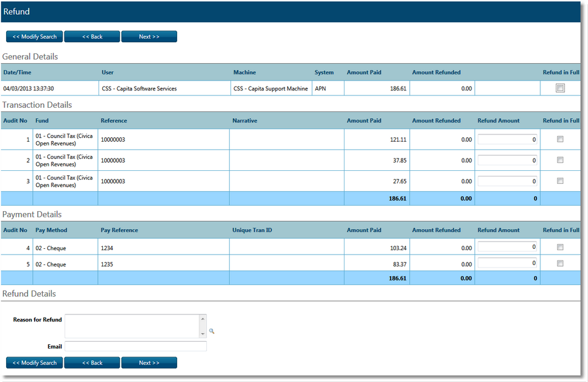Enable Refund in Full in General Details row

click(x=560, y=88)
